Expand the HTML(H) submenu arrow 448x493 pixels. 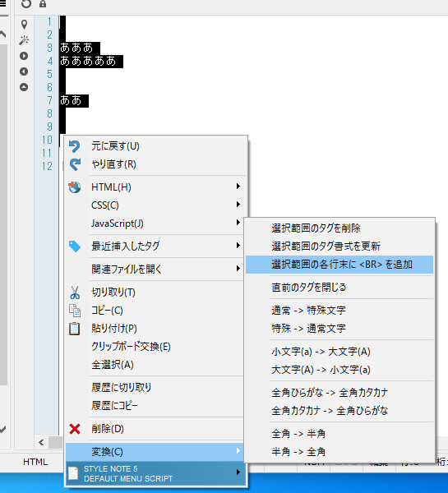click(x=238, y=187)
